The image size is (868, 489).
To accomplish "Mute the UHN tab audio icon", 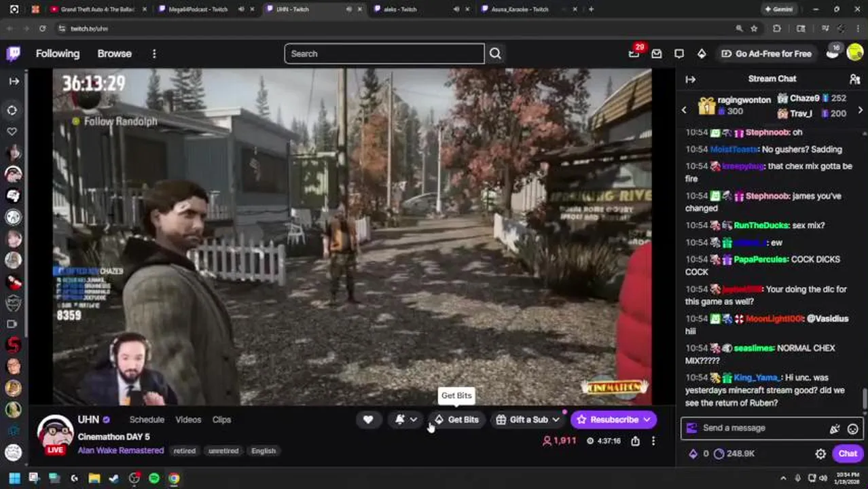I will (348, 10).
